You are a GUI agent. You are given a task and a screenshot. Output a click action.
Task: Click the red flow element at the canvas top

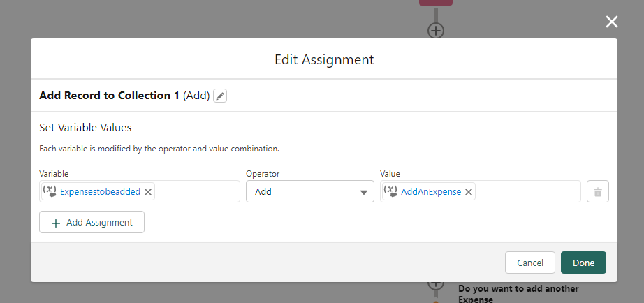[435, 2]
